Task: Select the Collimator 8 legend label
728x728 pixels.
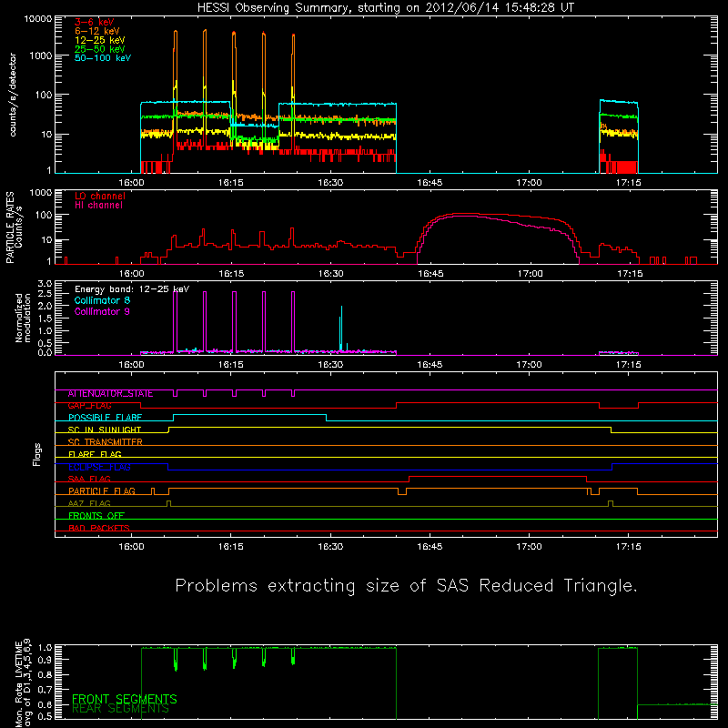Action: (102, 300)
